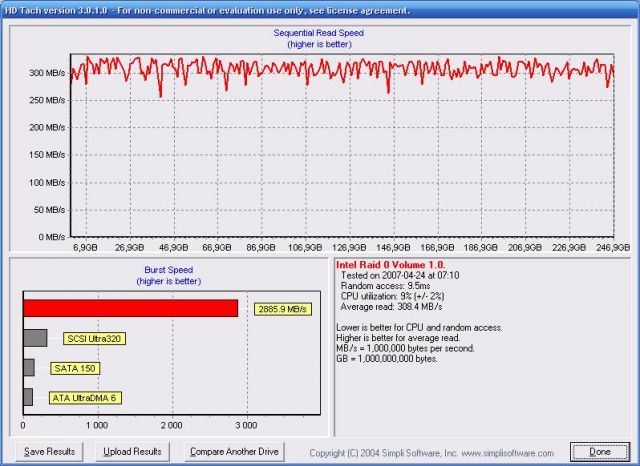Open Upload Results
Image resolution: width=640 pixels, height=466 pixels.
click(132, 452)
